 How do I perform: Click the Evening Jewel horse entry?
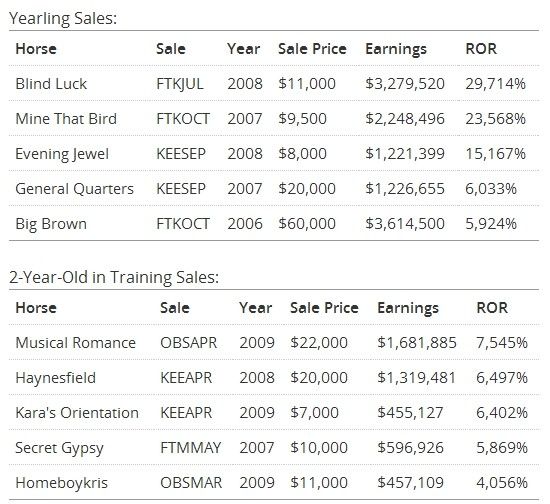tap(62, 154)
